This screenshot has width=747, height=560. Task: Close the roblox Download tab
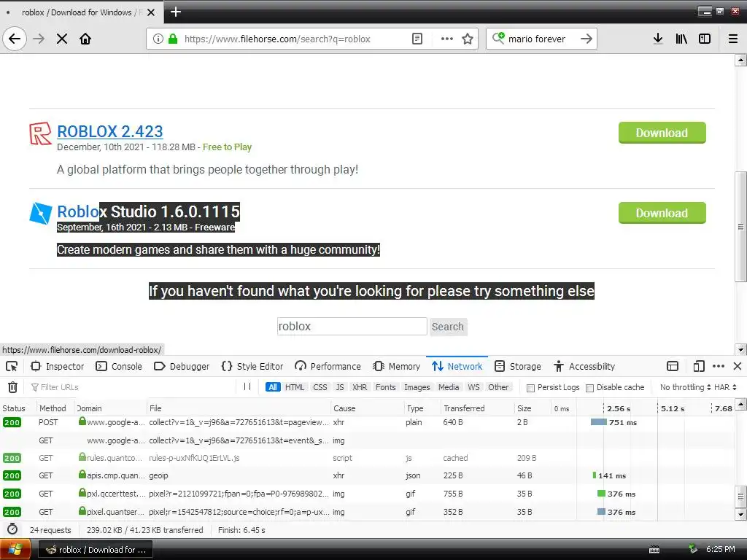pos(151,12)
